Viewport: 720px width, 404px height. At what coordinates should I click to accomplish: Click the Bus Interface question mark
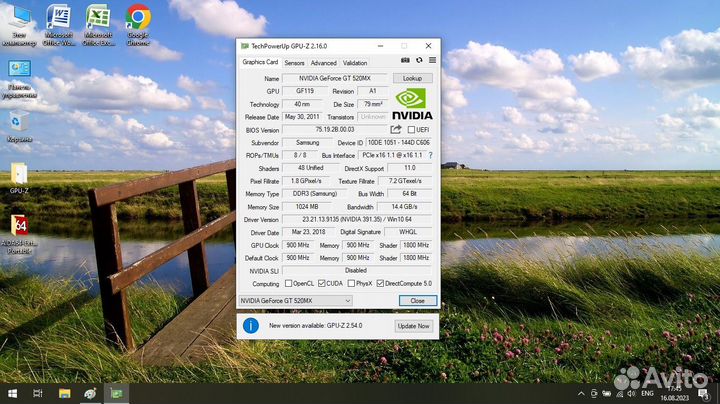[x=430, y=156]
